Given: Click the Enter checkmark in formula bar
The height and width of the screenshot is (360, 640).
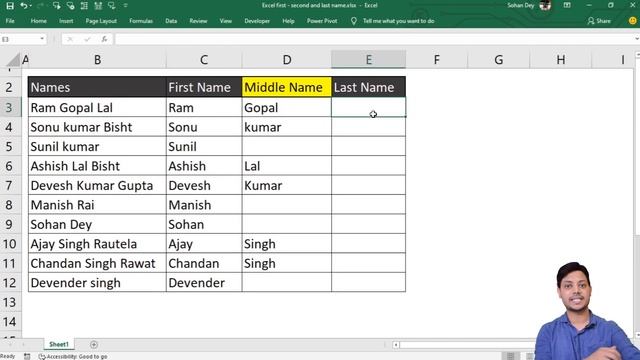Looking at the screenshot, I should coord(87,39).
